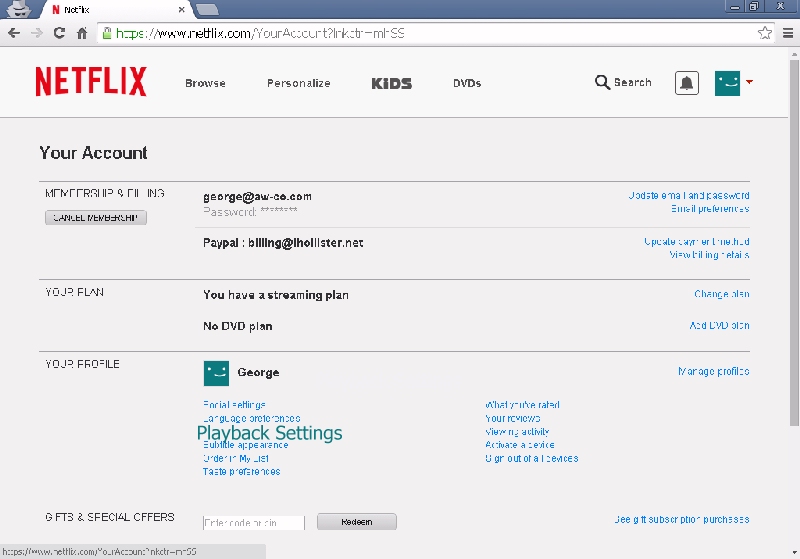Click the george@aw-co.com email text
The width and height of the screenshot is (800, 559).
(257, 196)
